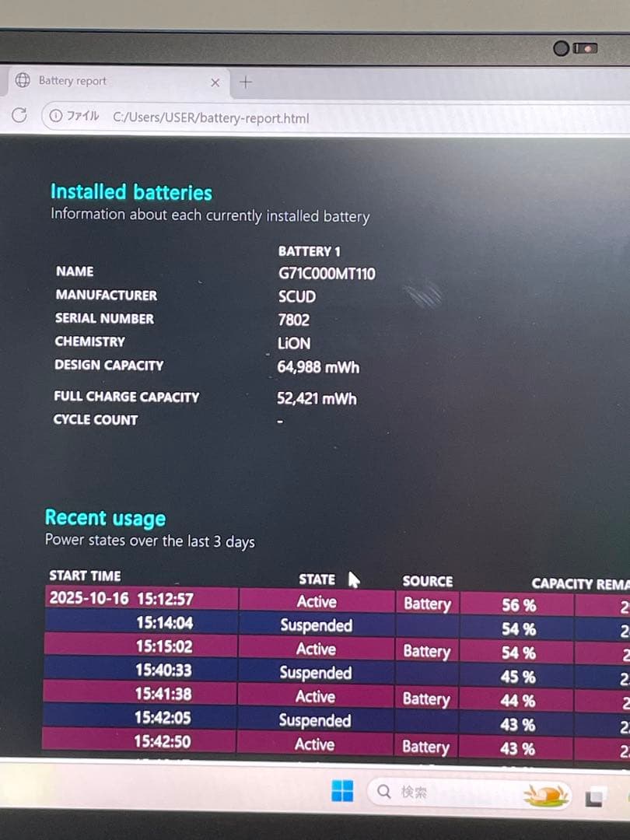
Task: Click the 52,421 mWh full charge value
Action: 317,399
